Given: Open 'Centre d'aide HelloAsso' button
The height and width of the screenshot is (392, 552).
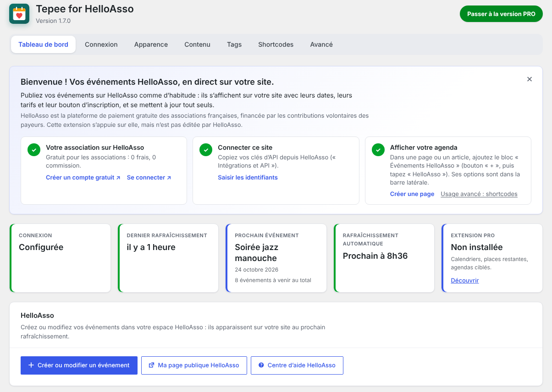Looking at the screenshot, I should (x=297, y=365).
